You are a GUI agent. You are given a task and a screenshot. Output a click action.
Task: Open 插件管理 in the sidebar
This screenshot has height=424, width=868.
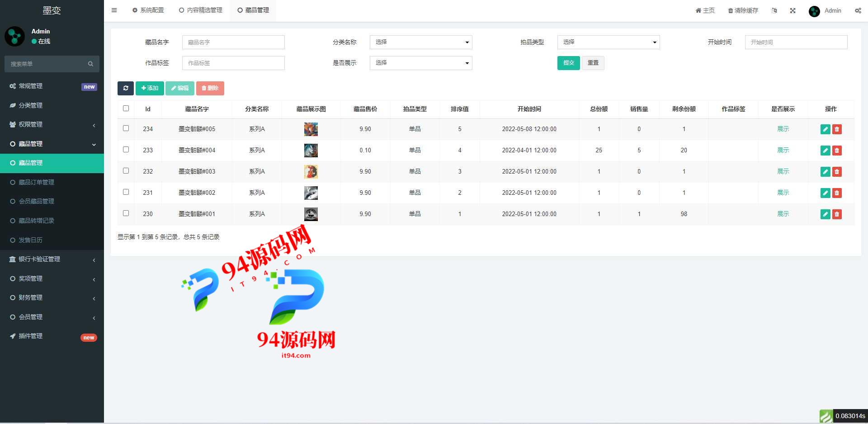[52, 336]
